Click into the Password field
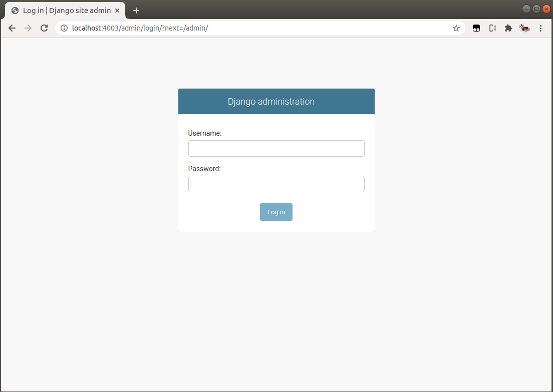553x392 pixels. click(x=276, y=184)
